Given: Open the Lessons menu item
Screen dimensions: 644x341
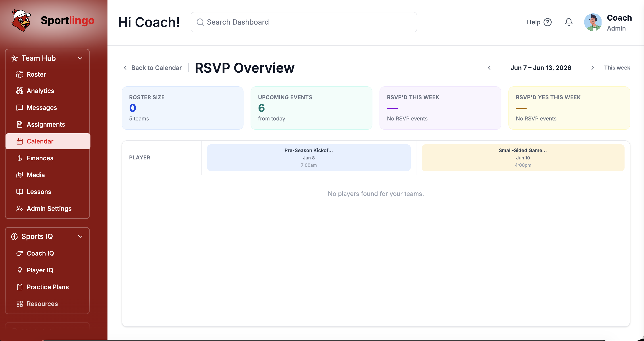Looking at the screenshot, I should tap(48, 192).
